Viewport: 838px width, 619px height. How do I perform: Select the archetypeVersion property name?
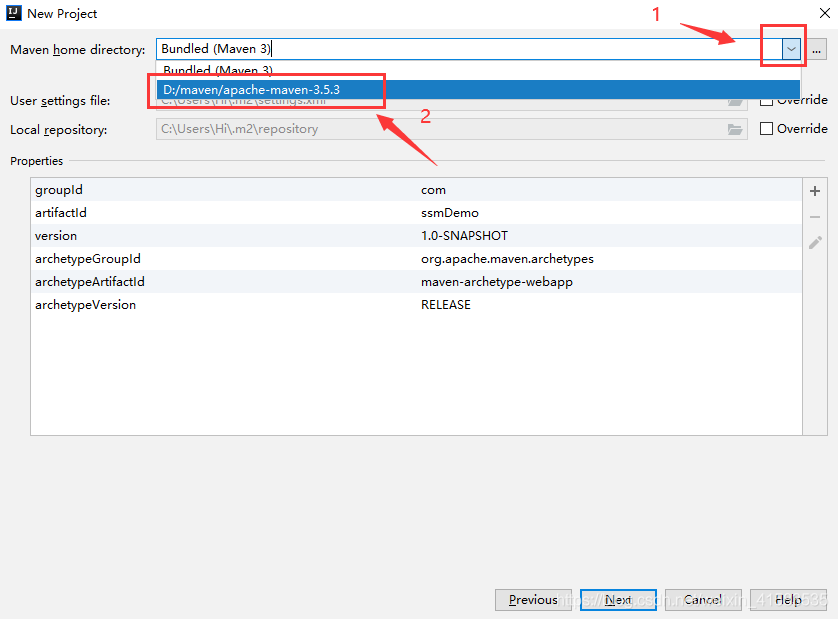[x=86, y=305]
